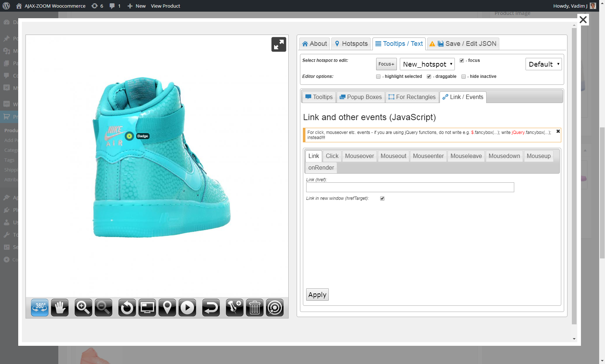Image resolution: width=605 pixels, height=364 pixels.
Task: Start spin playback with the play button
Action: pos(187,308)
